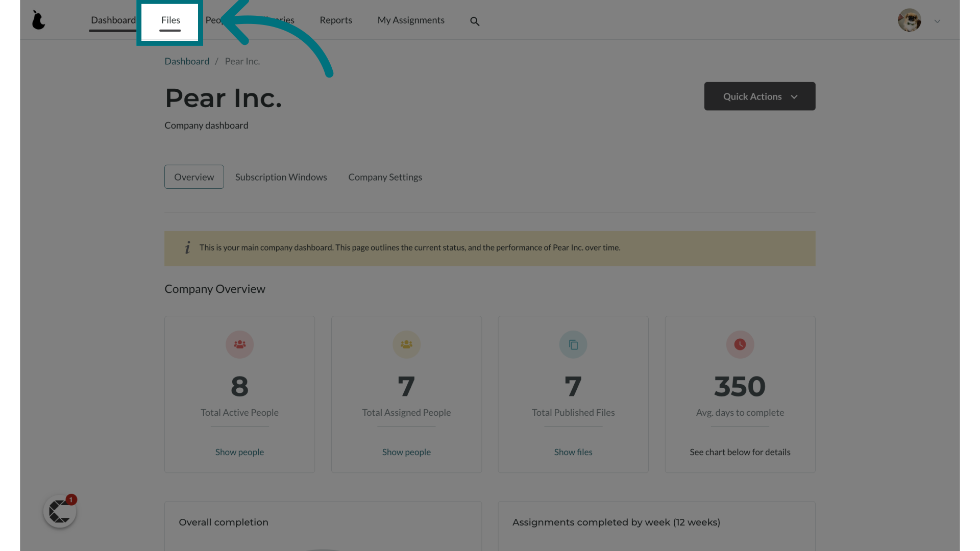Click the My Assignments navigation icon
The width and height of the screenshot is (980, 551).
coord(410,19)
